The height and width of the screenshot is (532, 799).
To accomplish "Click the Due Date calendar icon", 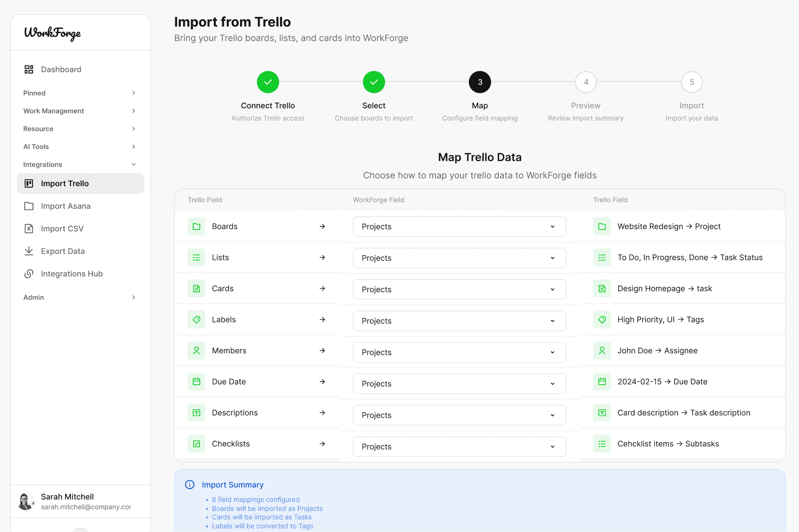I will click(196, 381).
